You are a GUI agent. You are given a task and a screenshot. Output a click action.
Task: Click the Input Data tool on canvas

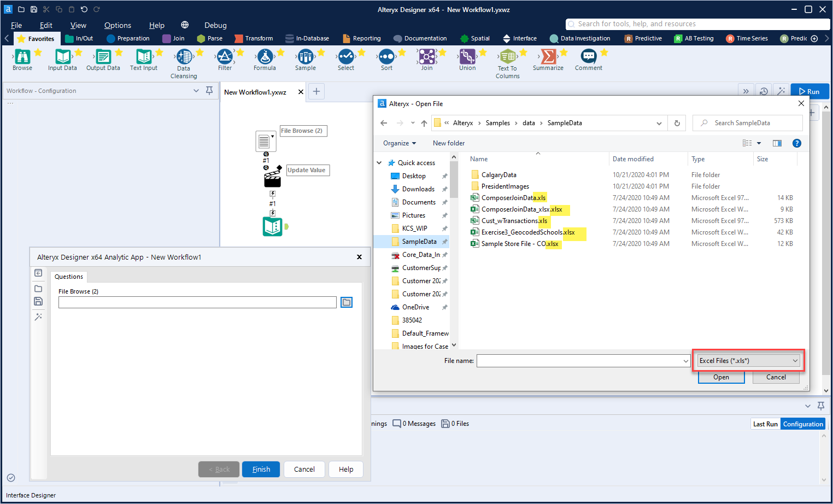(x=272, y=226)
